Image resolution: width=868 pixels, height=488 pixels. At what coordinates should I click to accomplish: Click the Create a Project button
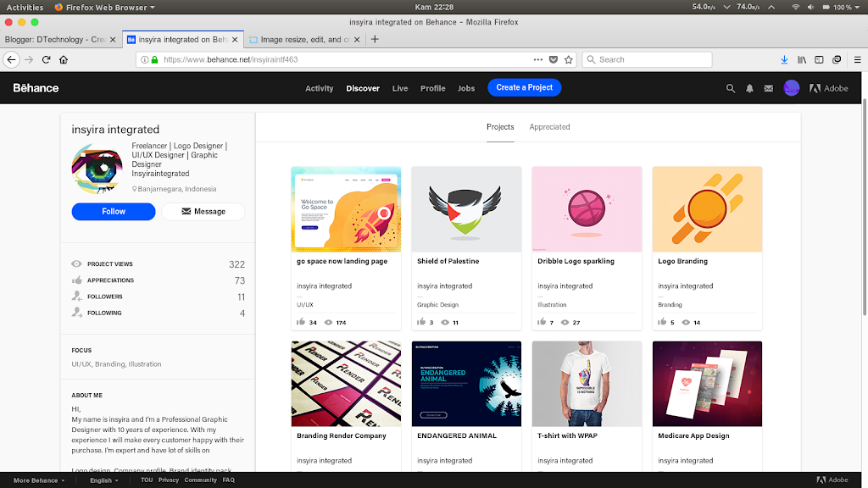click(x=524, y=87)
